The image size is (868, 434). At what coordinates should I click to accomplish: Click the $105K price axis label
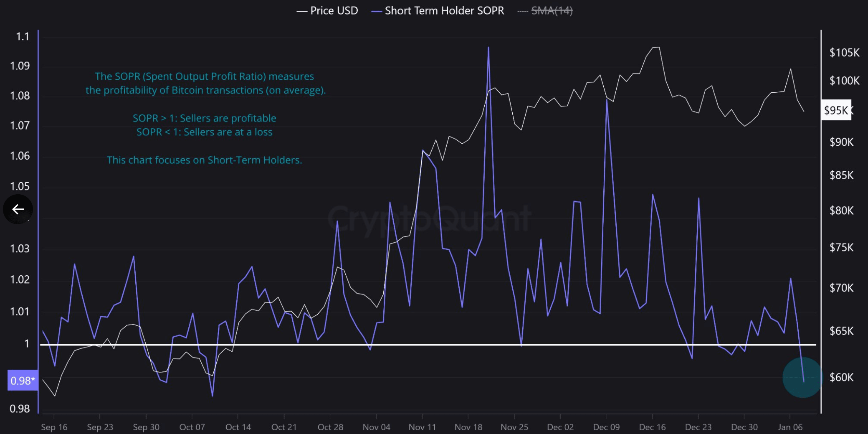pyautogui.click(x=844, y=53)
